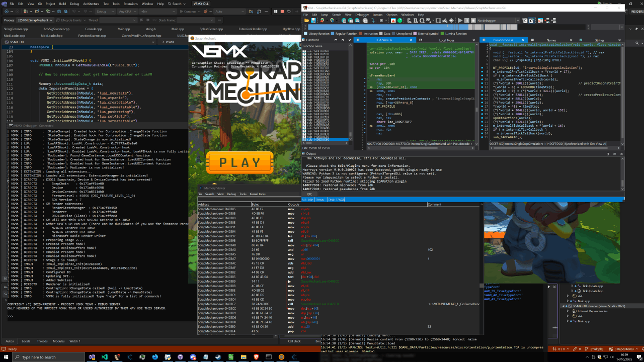Open the Debug configuration dropdown
Screen dimensions: 644x362
(x=105, y=11)
